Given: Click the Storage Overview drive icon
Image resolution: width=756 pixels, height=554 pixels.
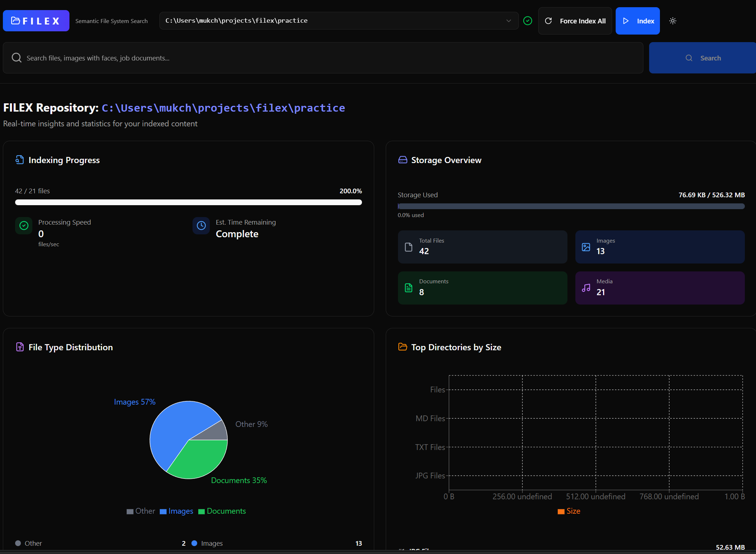Looking at the screenshot, I should pos(403,160).
